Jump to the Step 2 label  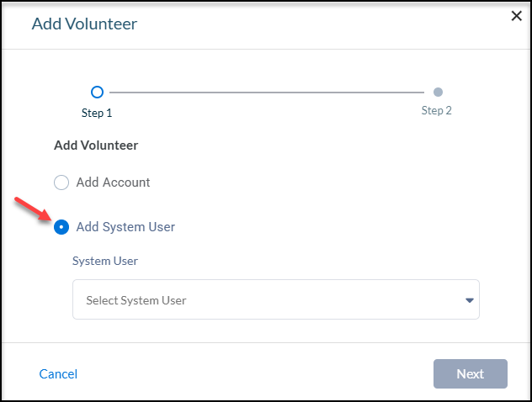[436, 110]
